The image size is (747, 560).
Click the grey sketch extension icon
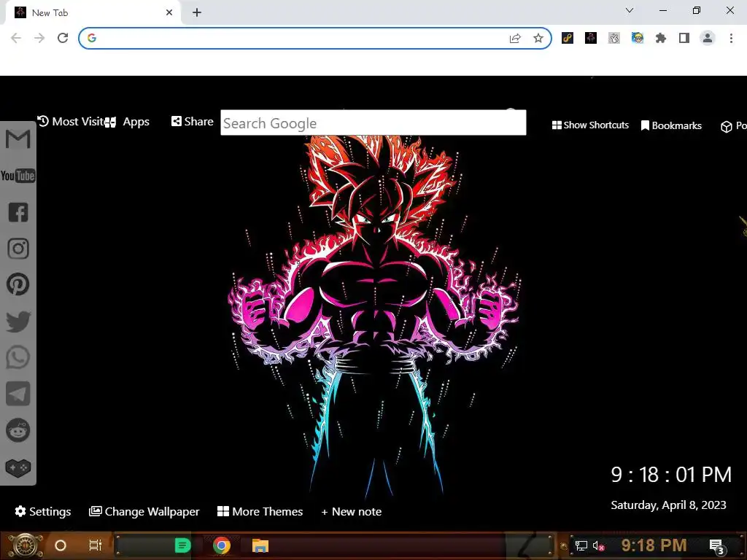(x=614, y=38)
